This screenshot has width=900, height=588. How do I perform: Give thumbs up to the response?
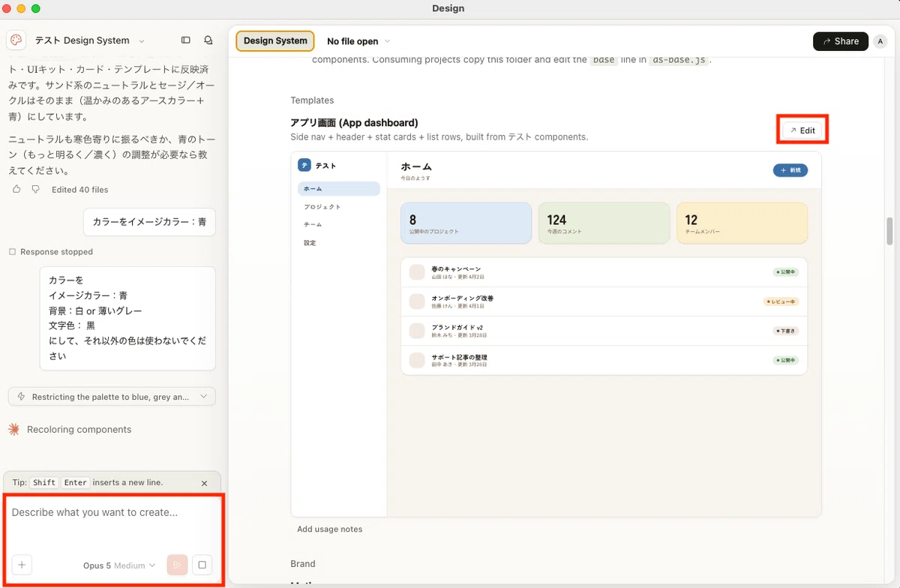(16, 190)
